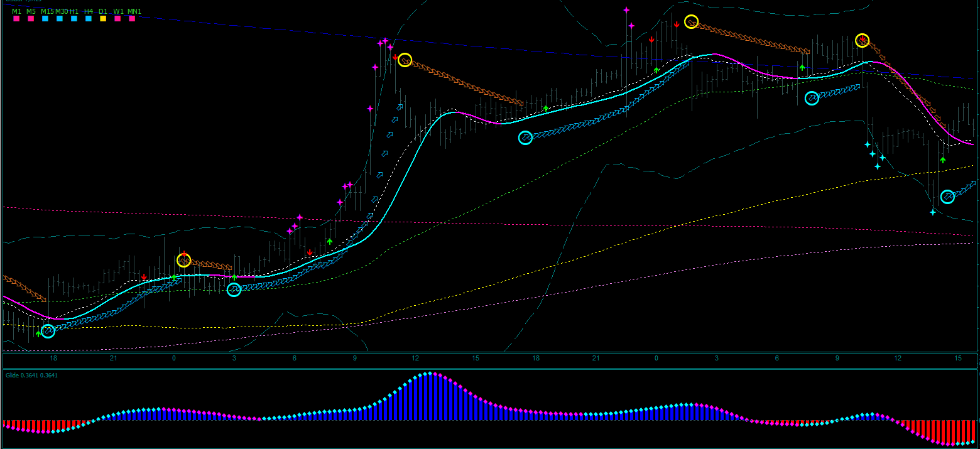Select the W1 timeframe label

(x=118, y=11)
